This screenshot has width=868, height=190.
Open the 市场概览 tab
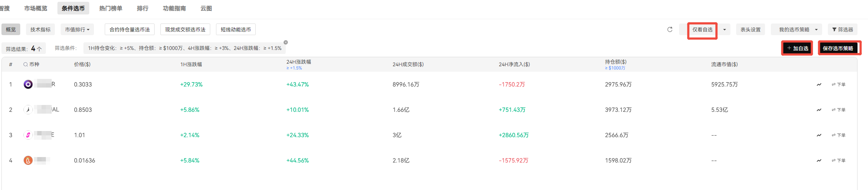click(36, 8)
